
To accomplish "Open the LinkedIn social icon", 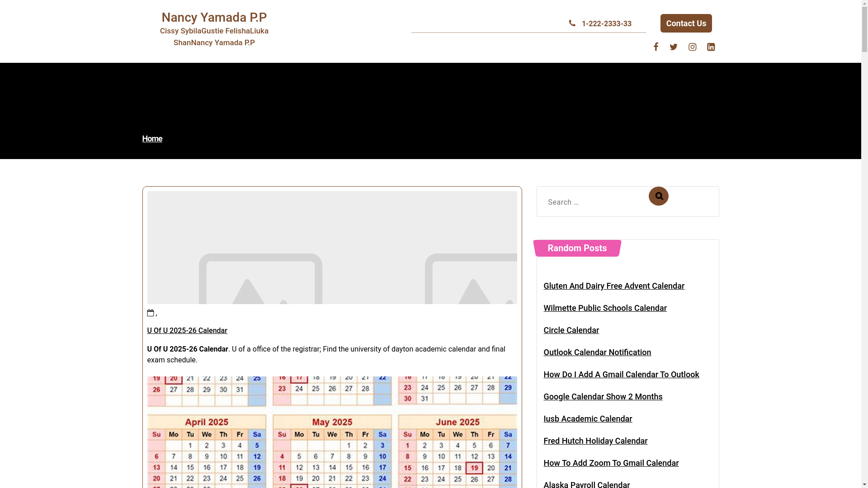I will click(711, 47).
